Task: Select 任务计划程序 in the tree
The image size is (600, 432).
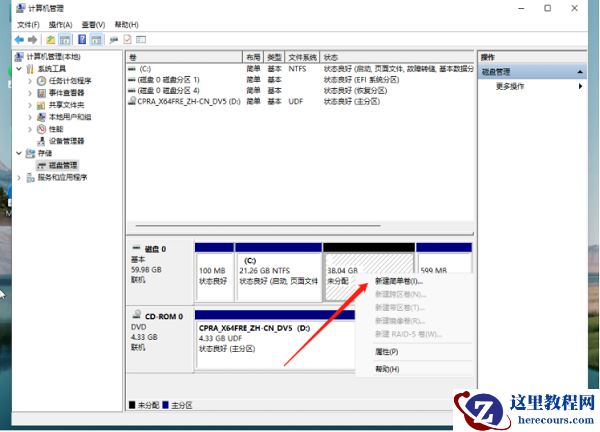Action: tap(70, 81)
